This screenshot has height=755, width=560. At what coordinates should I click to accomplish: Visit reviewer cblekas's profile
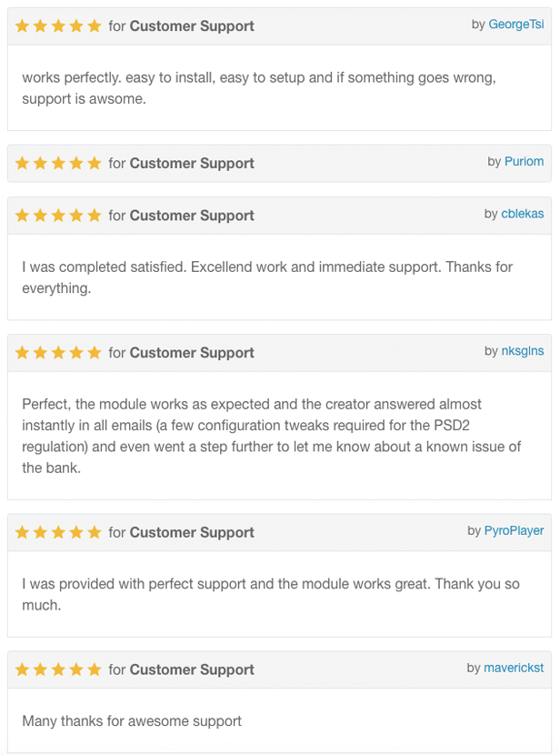(523, 215)
